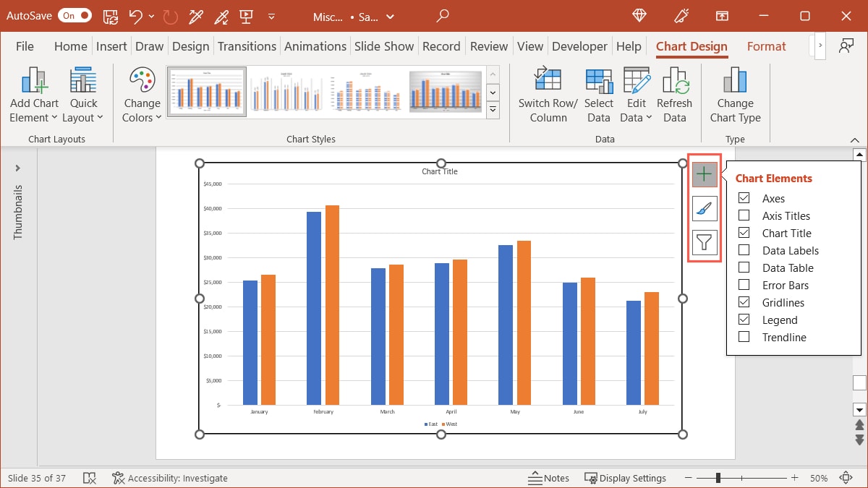This screenshot has width=868, height=488.
Task: Click Accessibility: Investigate in the status bar
Action: 170,478
